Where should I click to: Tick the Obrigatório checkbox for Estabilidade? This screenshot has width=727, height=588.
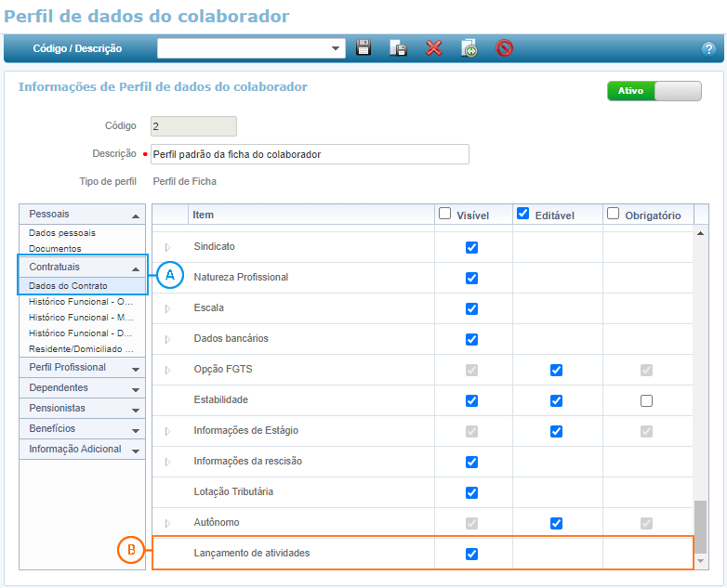(x=646, y=400)
